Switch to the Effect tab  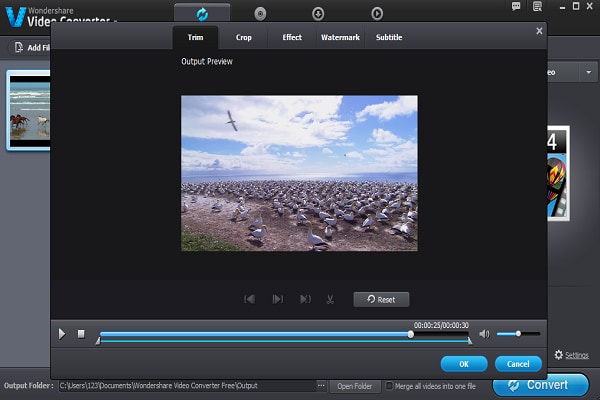pyautogui.click(x=292, y=37)
